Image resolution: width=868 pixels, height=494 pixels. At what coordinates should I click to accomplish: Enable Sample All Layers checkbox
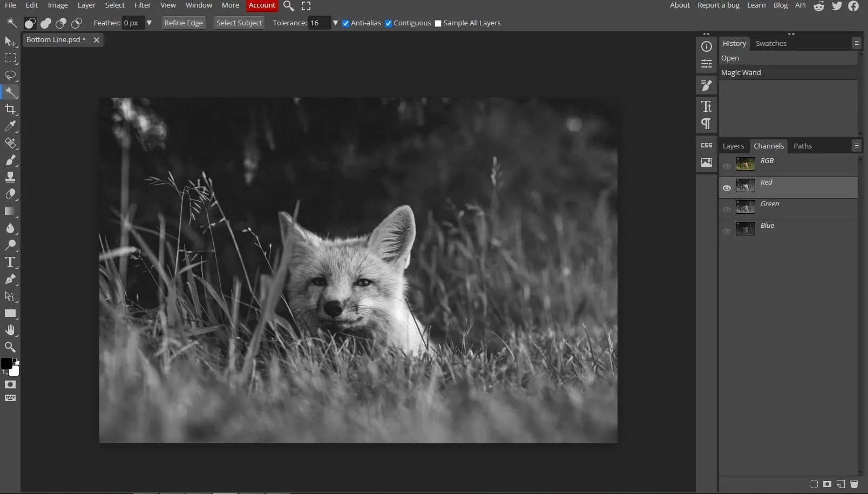click(x=438, y=23)
